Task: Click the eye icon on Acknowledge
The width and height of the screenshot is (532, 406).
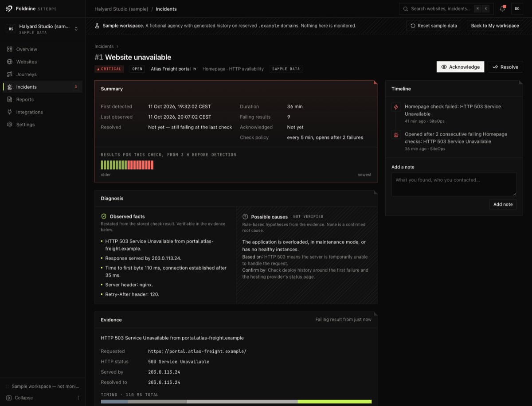Action: (444, 67)
